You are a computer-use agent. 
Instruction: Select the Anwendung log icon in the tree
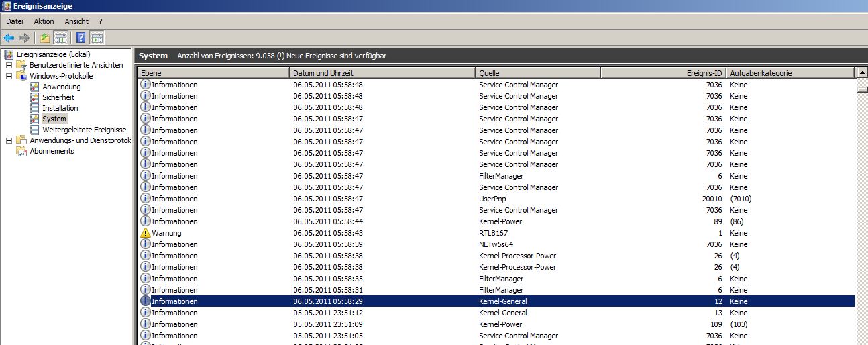tap(35, 87)
